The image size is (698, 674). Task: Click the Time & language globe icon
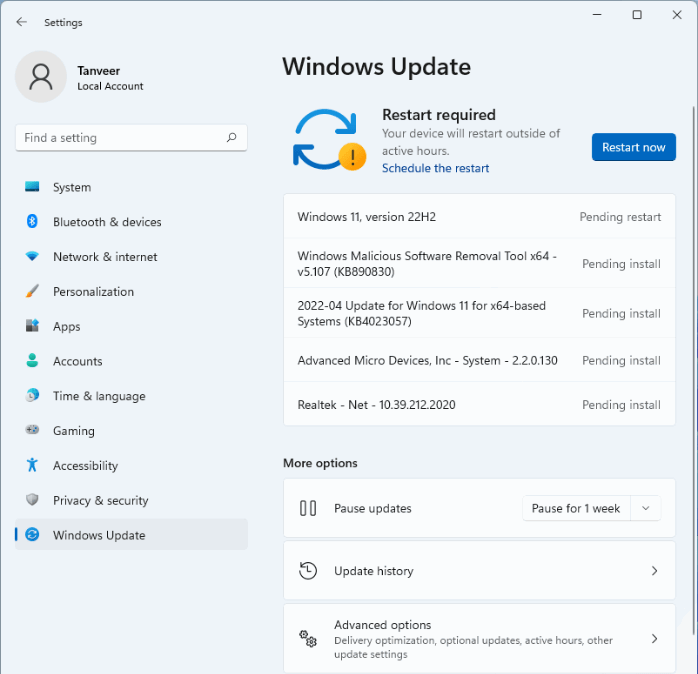32,395
